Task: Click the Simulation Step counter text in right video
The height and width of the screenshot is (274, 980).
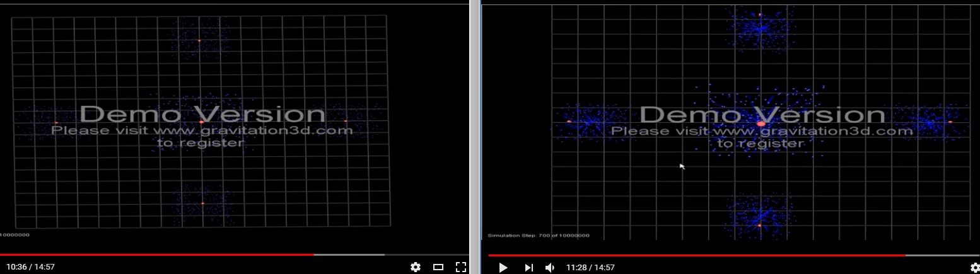Action: point(539,236)
